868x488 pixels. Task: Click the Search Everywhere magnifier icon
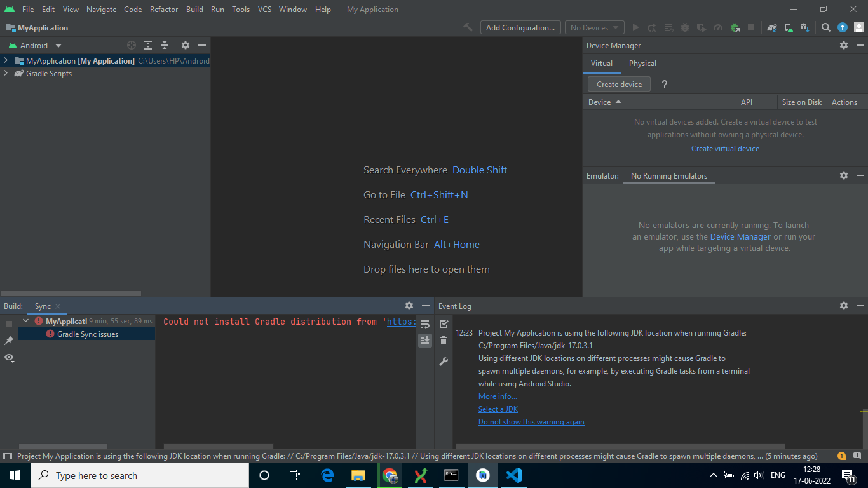826,28
